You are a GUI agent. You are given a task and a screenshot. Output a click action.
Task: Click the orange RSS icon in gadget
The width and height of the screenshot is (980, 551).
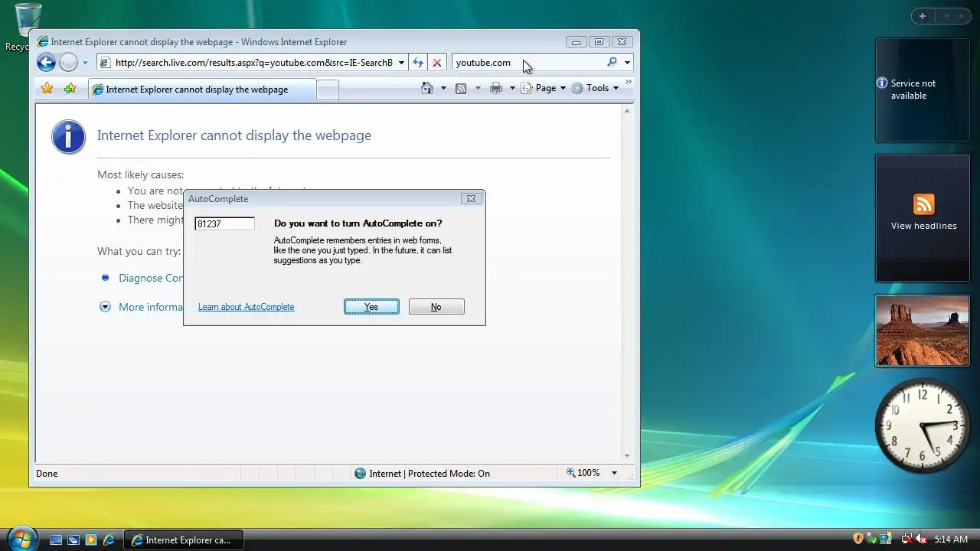[x=924, y=204]
